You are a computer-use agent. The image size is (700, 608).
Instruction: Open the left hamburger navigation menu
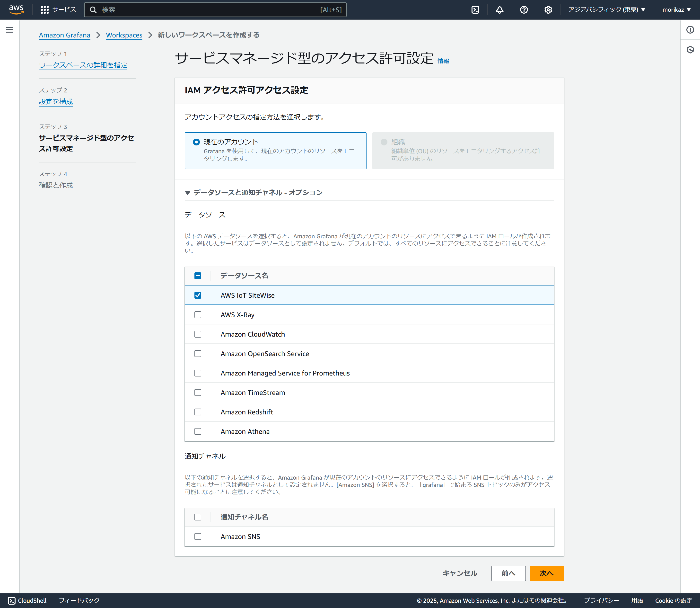tap(10, 30)
